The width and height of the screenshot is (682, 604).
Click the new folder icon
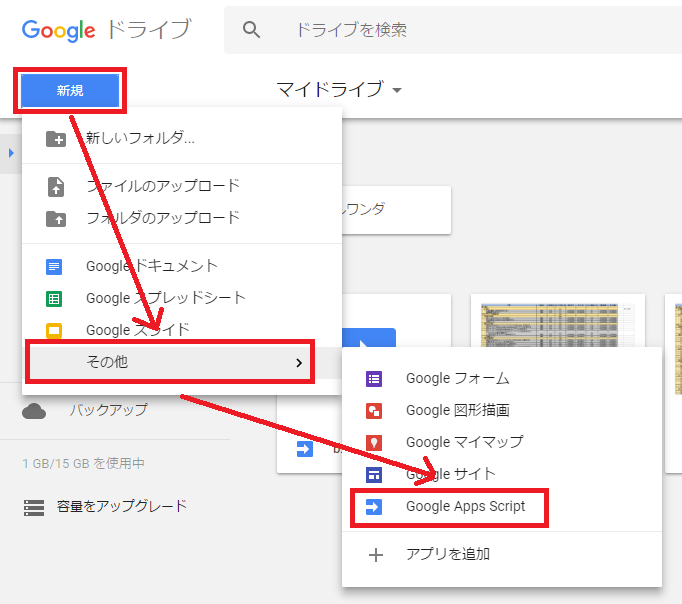pyautogui.click(x=56, y=139)
